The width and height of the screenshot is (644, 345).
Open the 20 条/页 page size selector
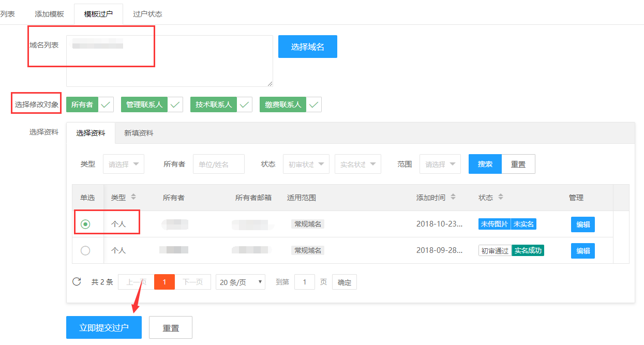tap(240, 282)
